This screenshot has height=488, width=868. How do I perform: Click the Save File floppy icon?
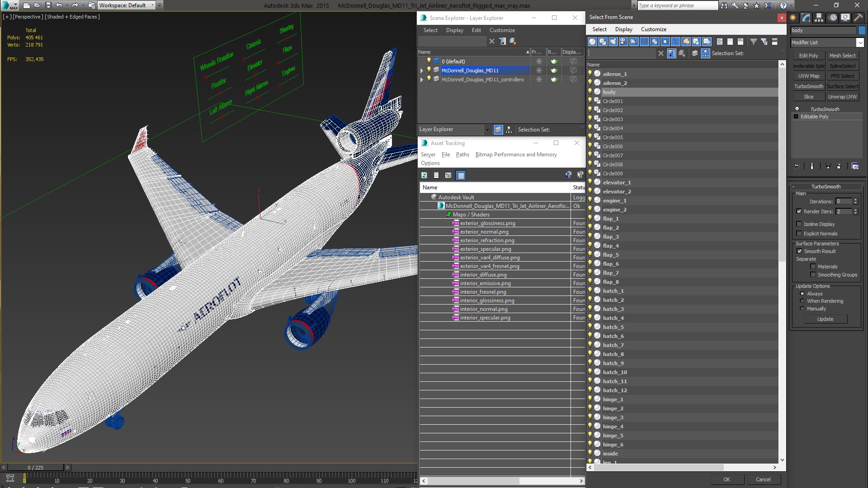coord(48,5)
